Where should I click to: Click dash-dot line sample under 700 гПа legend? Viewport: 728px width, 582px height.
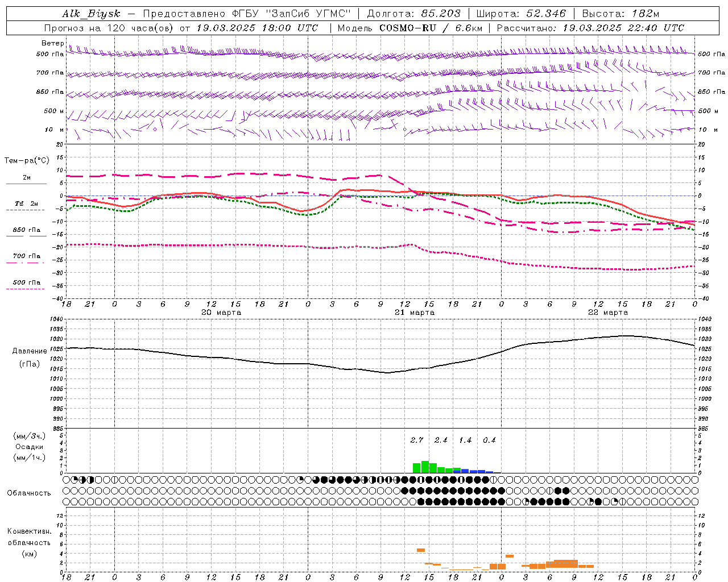pyautogui.click(x=25, y=263)
